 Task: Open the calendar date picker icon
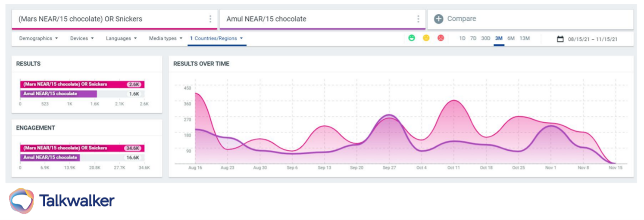click(x=560, y=39)
